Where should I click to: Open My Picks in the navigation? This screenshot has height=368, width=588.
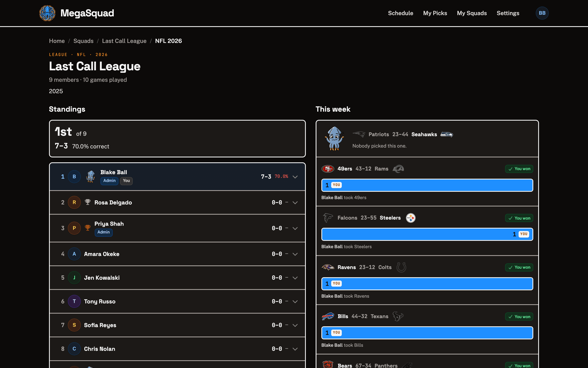click(x=435, y=13)
